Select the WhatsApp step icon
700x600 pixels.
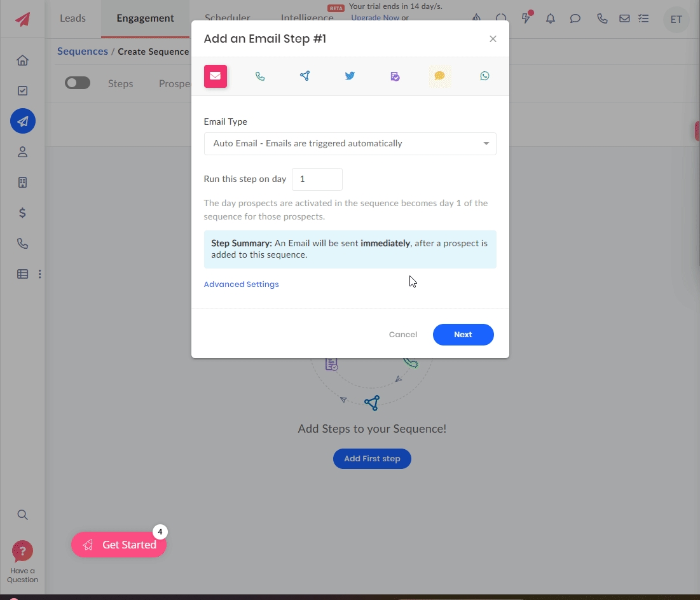(x=484, y=76)
